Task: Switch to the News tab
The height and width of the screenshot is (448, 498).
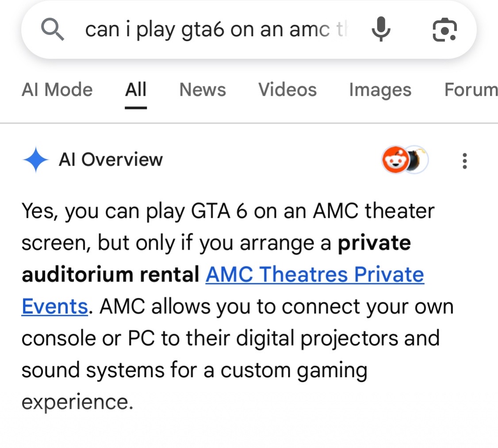Action: [x=203, y=90]
